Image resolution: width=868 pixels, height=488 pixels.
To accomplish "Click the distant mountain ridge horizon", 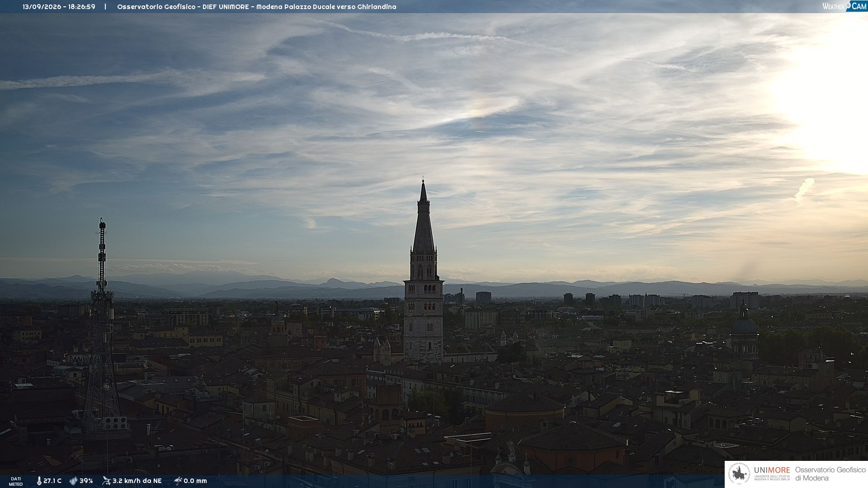I will [434, 287].
